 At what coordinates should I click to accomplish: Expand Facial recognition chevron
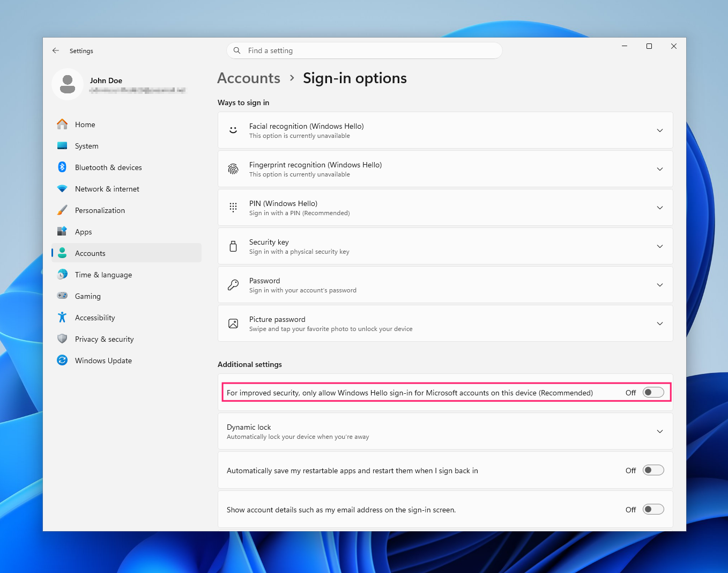[x=660, y=130]
